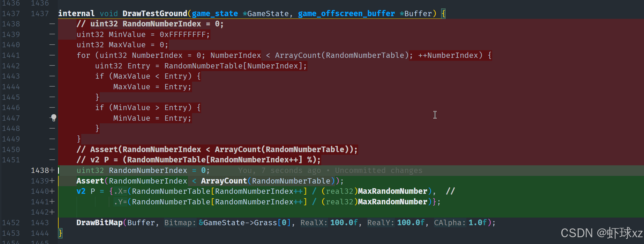The image size is (644, 244).
Task: Click the game_offscreen_buffer type name
Action: pyautogui.click(x=346, y=14)
